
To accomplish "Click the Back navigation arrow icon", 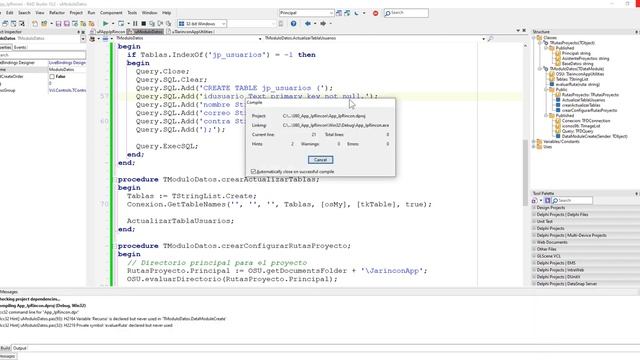I will (x=307, y=24).
